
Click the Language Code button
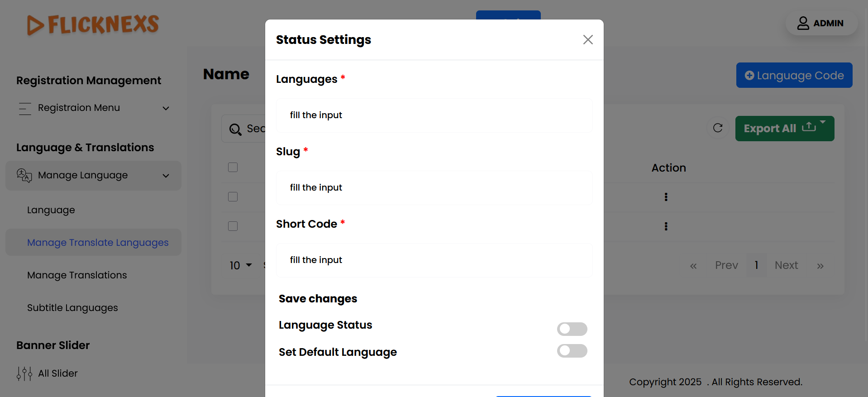click(794, 75)
